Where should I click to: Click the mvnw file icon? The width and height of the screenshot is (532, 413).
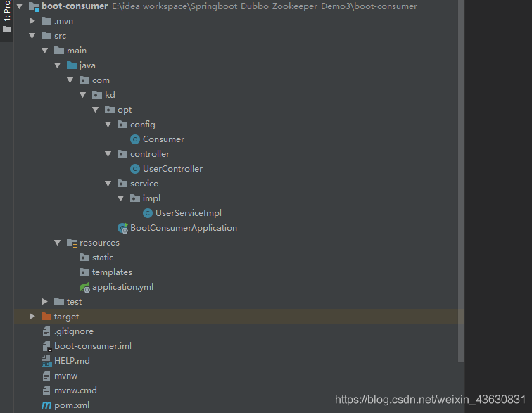click(x=46, y=376)
